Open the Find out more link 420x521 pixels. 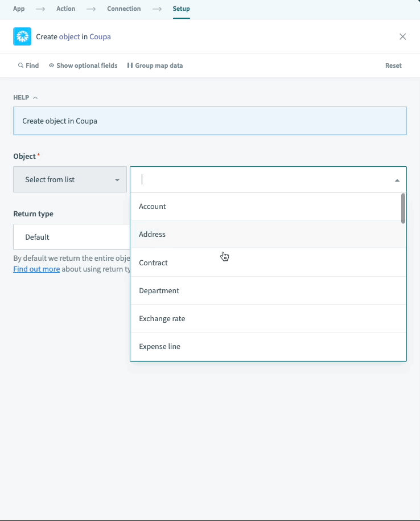pos(36,269)
